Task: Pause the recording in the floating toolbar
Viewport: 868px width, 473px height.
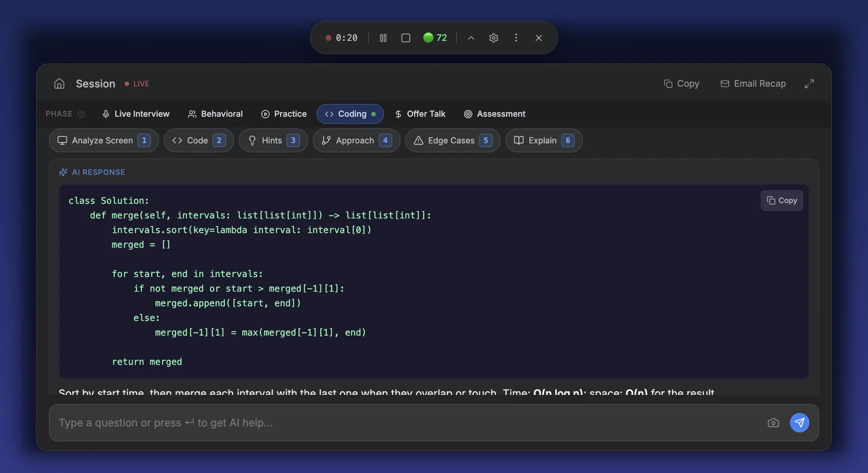Action: coord(383,38)
